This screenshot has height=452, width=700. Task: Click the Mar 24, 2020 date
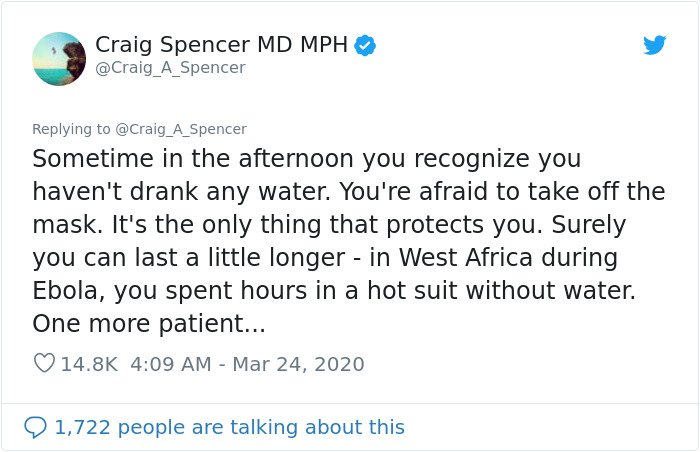pyautogui.click(x=298, y=364)
